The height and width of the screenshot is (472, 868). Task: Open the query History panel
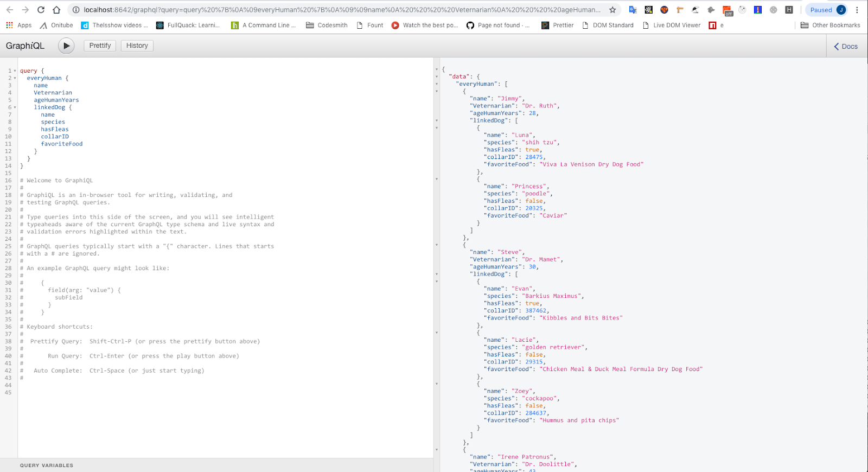[137, 46]
